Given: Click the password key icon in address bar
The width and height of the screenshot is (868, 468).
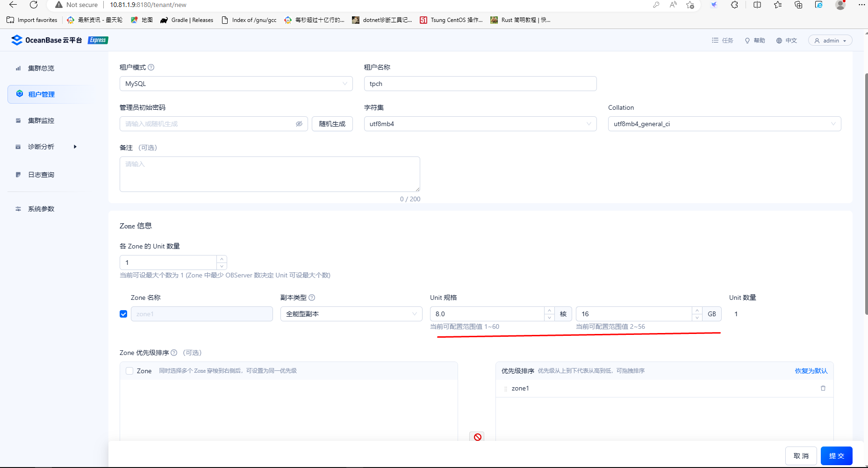Looking at the screenshot, I should click(x=656, y=5).
